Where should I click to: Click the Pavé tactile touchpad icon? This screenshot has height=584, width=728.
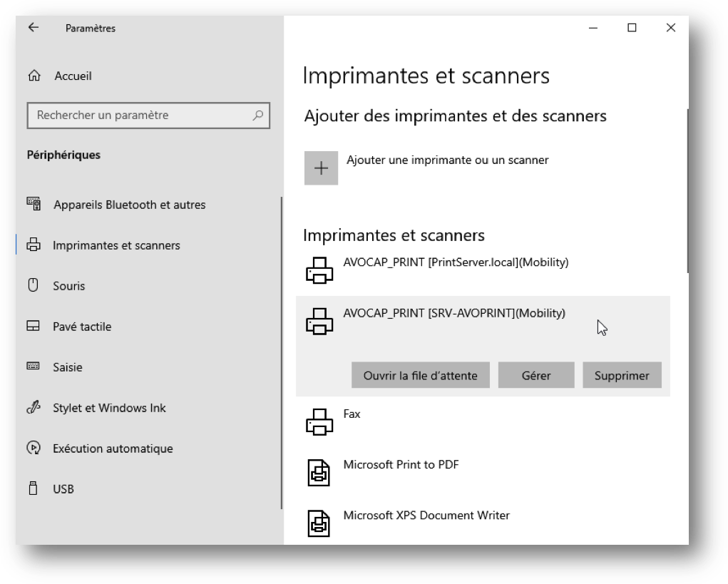[34, 326]
